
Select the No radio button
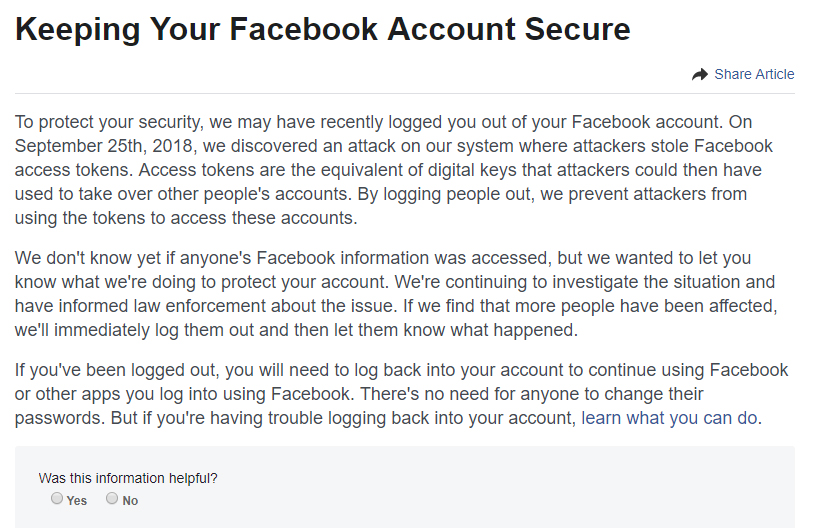click(x=112, y=498)
